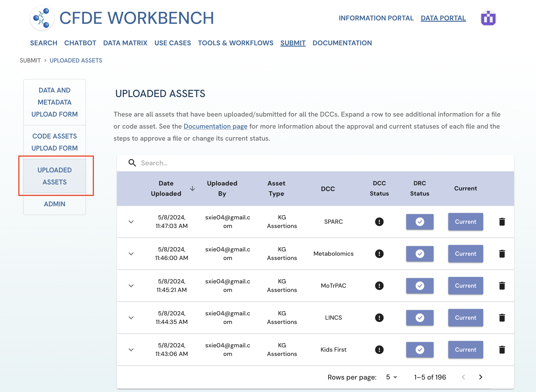The height and width of the screenshot is (392, 536).
Task: Click trash icon for Metabolomics row
Action: pos(502,254)
